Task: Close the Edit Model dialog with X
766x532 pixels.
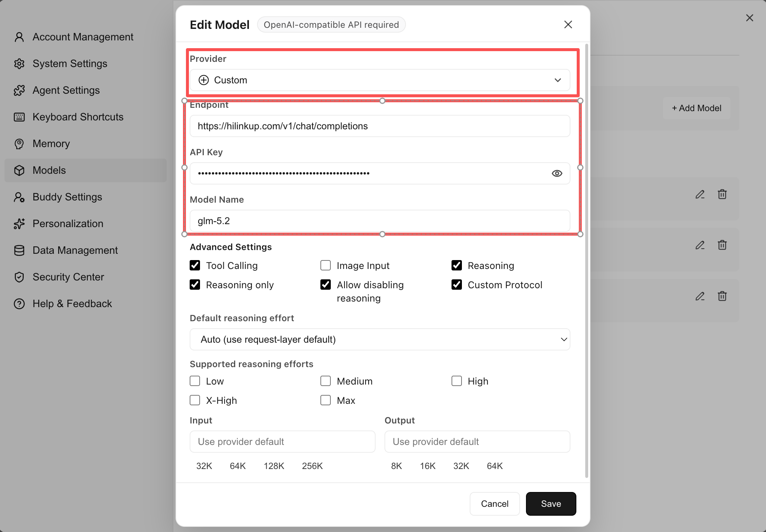Action: point(568,24)
